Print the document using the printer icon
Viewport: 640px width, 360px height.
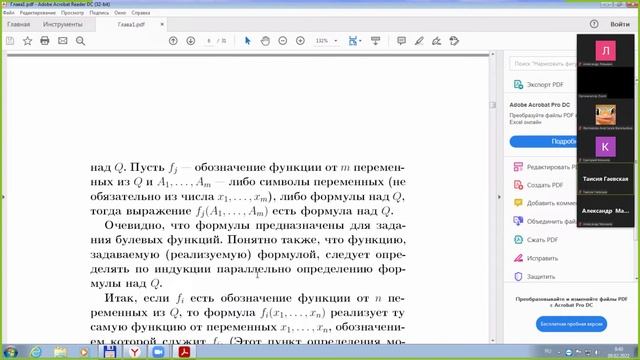click(45, 41)
